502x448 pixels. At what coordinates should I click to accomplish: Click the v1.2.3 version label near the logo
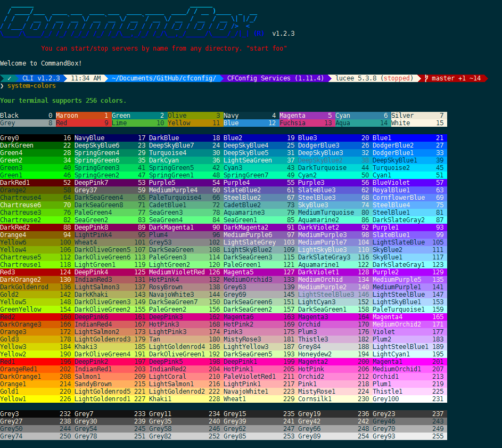(284, 33)
